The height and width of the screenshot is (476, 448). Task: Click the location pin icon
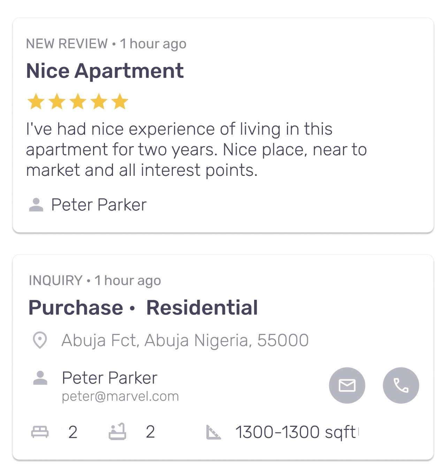coord(40,340)
